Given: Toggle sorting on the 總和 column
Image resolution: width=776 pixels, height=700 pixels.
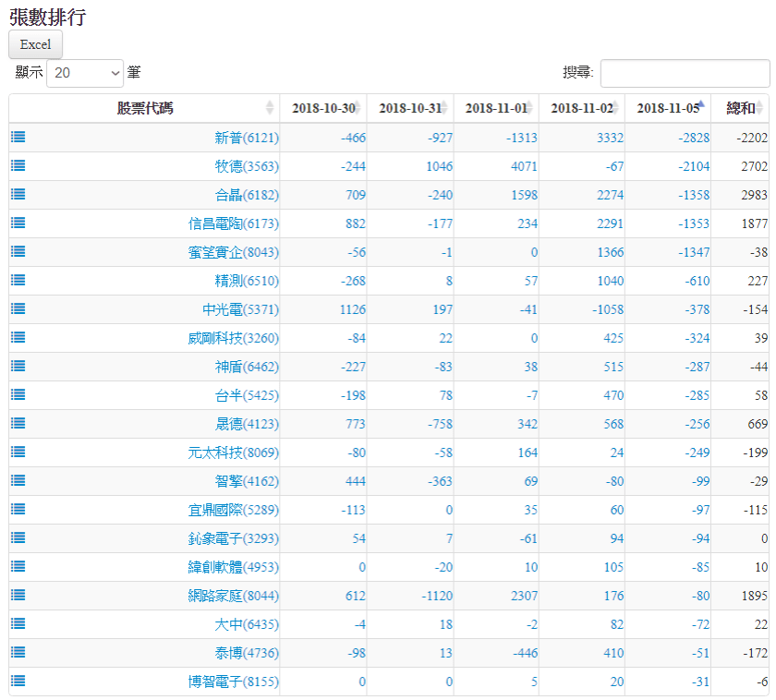Looking at the screenshot, I should [x=740, y=108].
